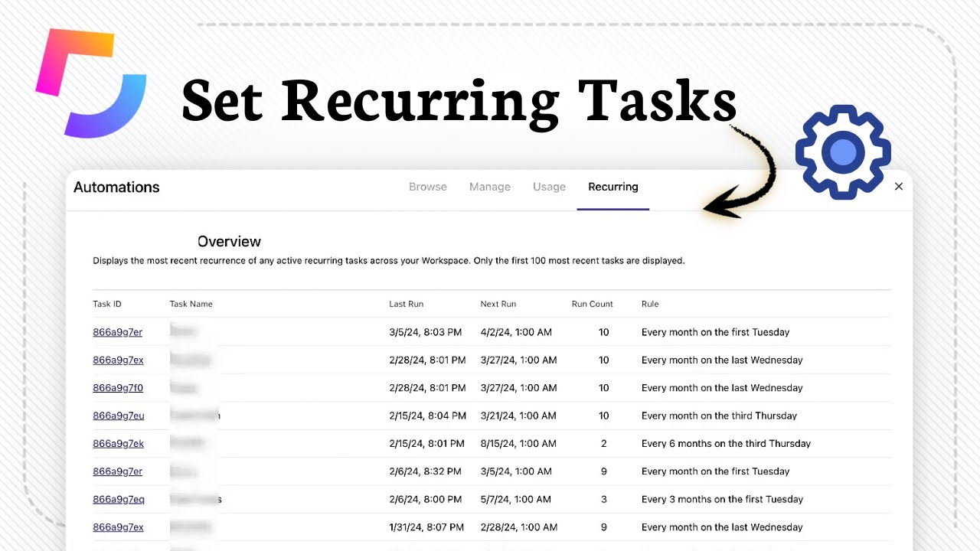
Task: Click the Rule column header
Action: [650, 304]
